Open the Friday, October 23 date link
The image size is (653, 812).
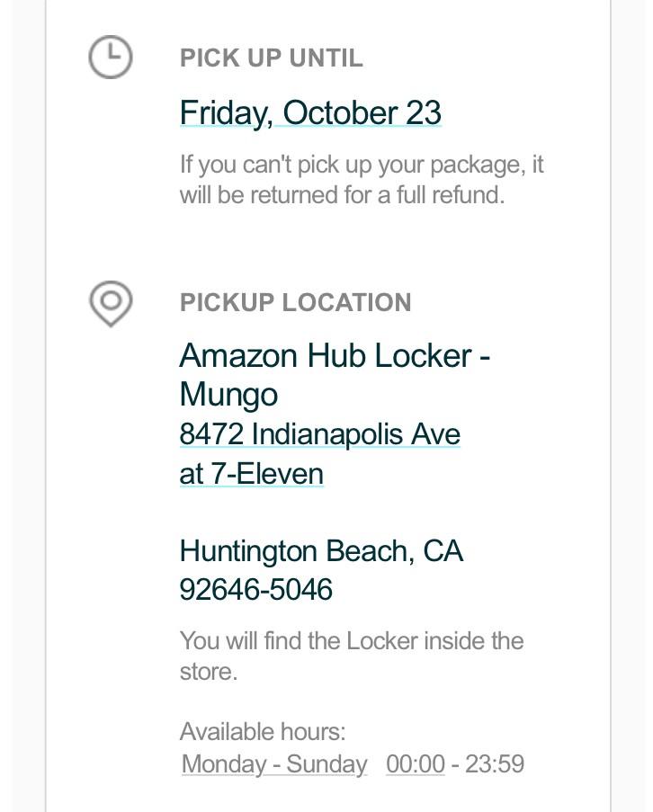point(310,113)
